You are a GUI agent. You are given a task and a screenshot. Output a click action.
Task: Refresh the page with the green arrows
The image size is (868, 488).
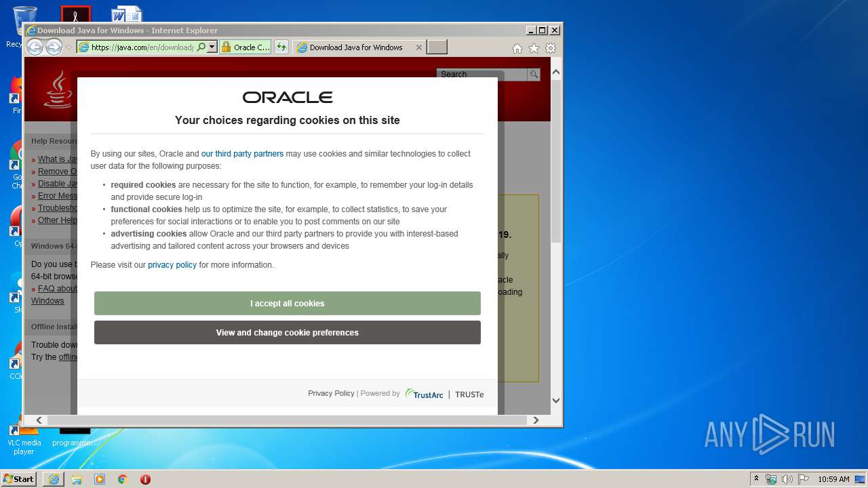point(281,47)
